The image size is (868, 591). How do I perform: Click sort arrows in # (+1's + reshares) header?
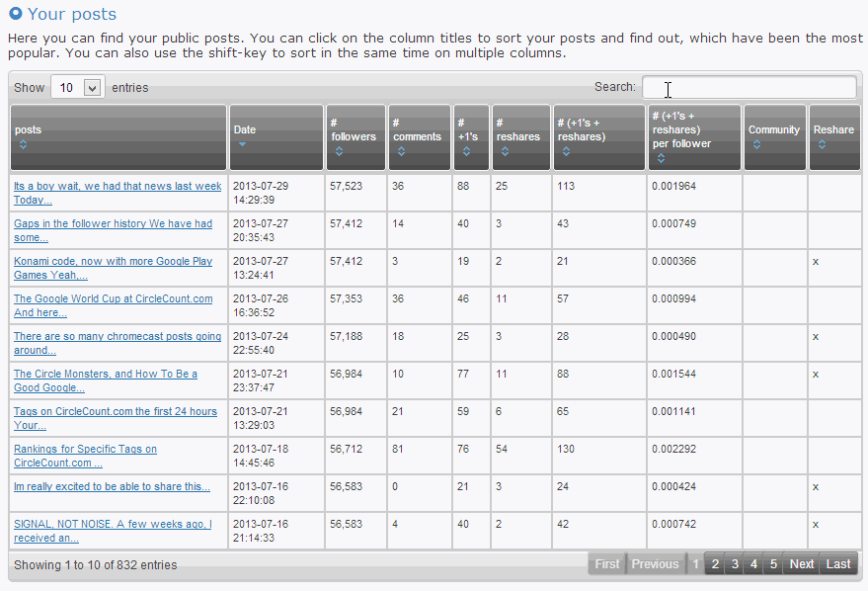tap(566, 151)
